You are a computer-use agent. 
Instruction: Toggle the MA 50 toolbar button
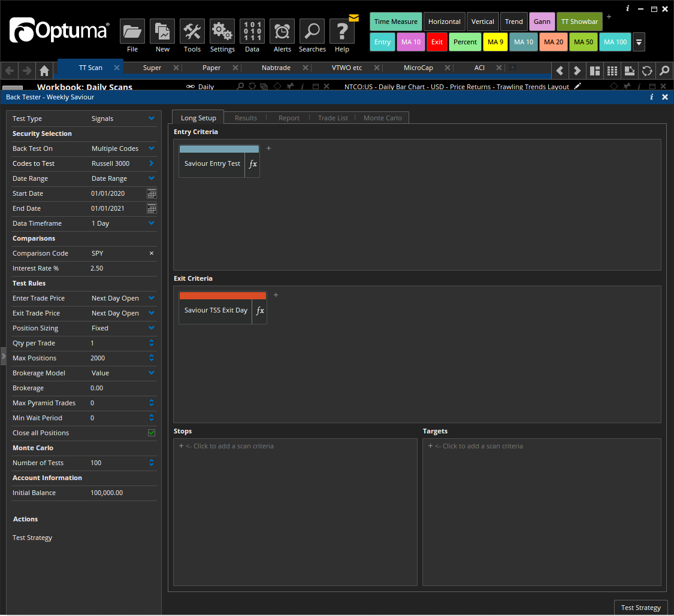point(583,42)
